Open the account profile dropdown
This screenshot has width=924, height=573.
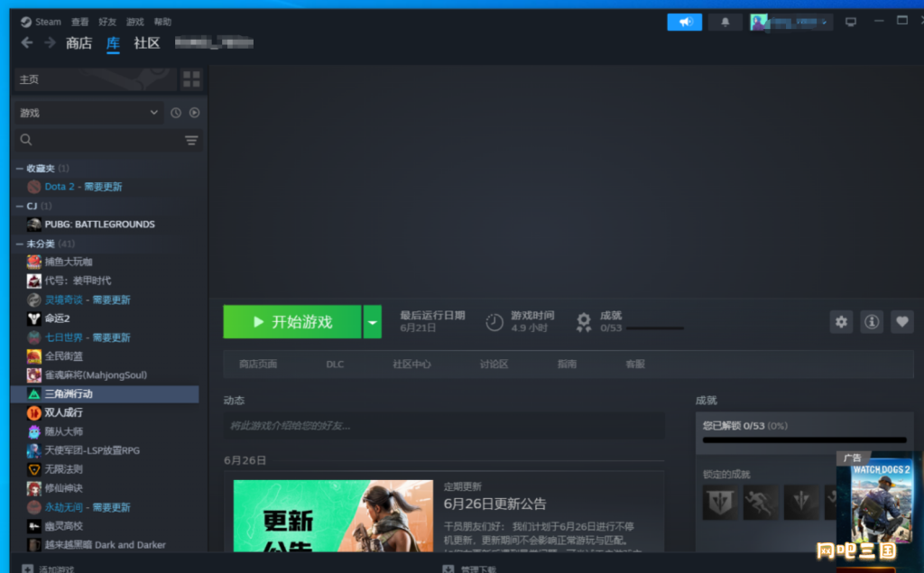(790, 22)
